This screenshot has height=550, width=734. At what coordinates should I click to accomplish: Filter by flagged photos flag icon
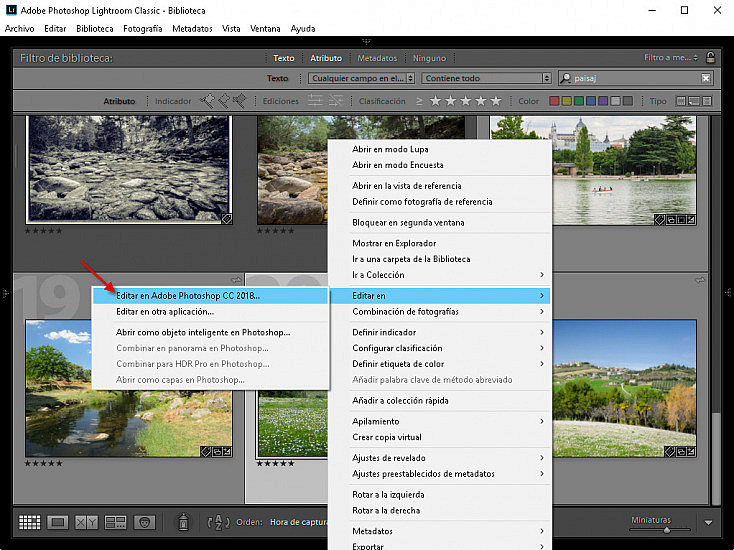207,101
